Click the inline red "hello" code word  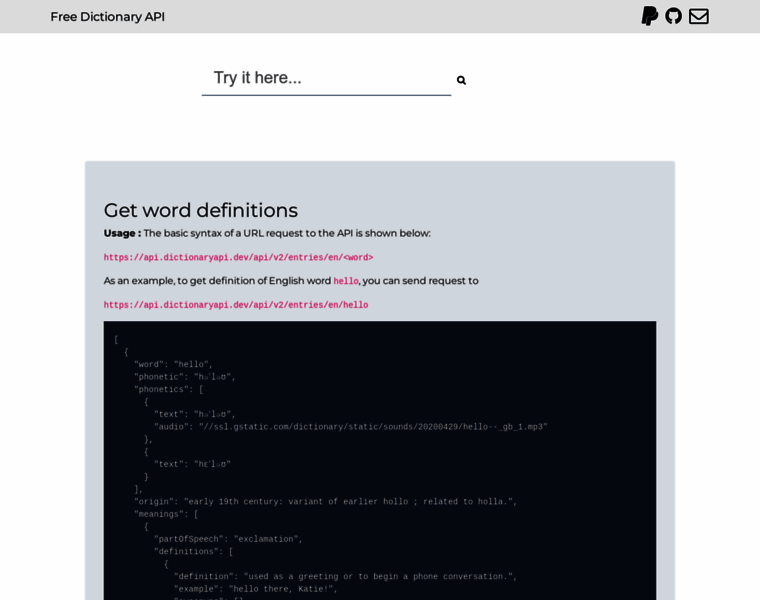(x=346, y=282)
